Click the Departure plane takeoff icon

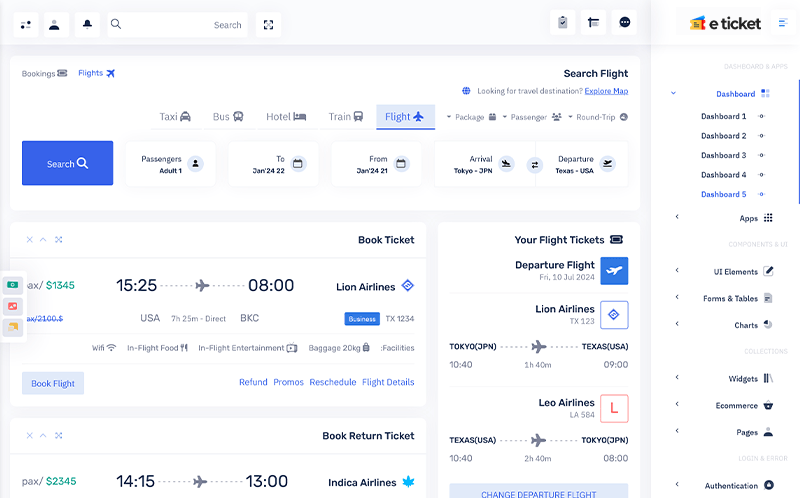pyautogui.click(x=607, y=164)
